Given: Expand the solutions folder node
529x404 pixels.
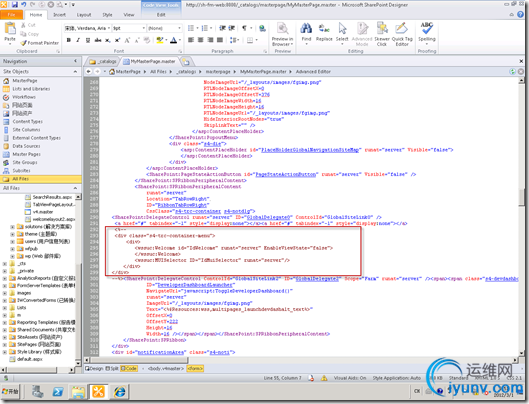Looking at the screenshot, I should [12, 226].
